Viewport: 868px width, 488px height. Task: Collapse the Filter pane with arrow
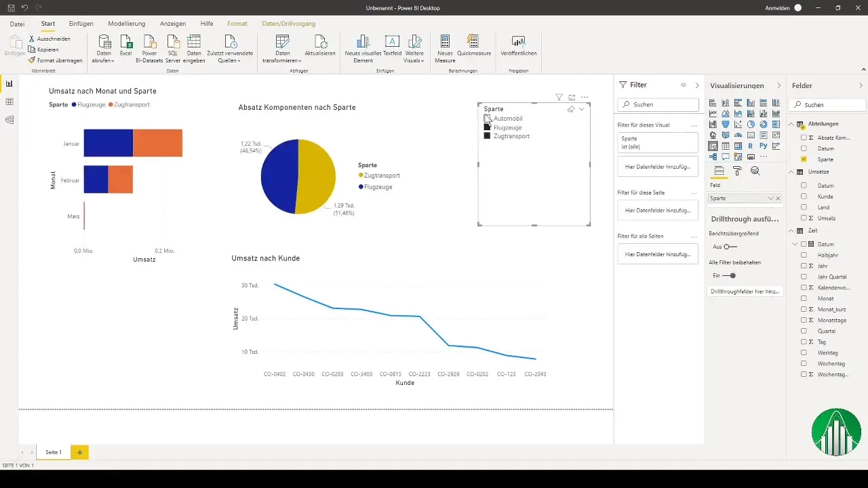(x=697, y=85)
